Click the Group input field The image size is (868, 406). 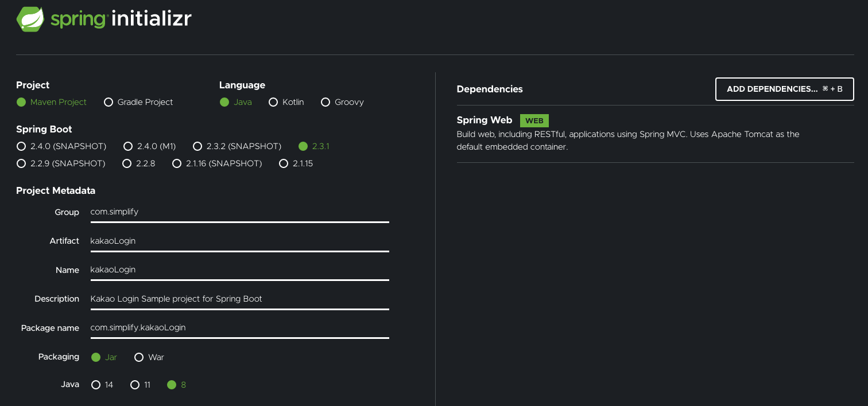(239, 212)
